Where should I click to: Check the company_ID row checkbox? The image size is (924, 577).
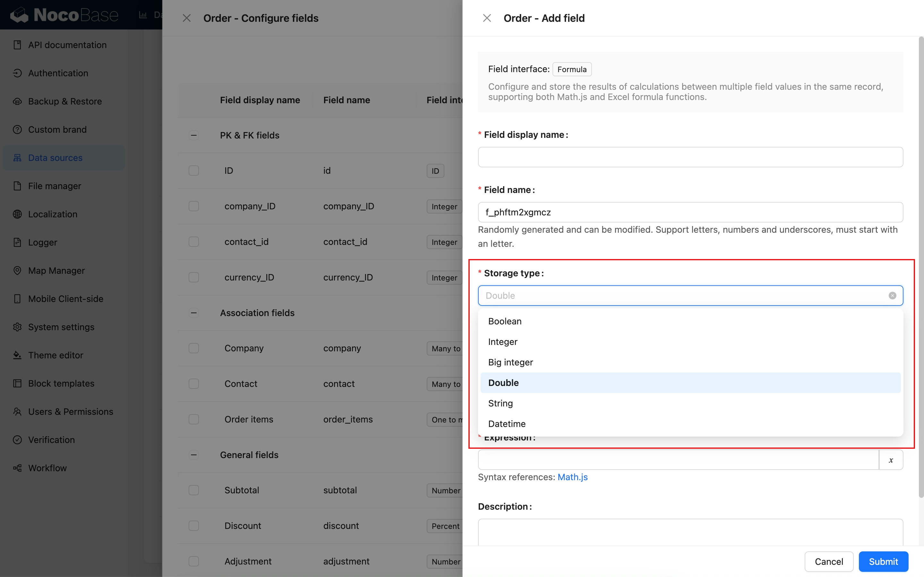(193, 206)
